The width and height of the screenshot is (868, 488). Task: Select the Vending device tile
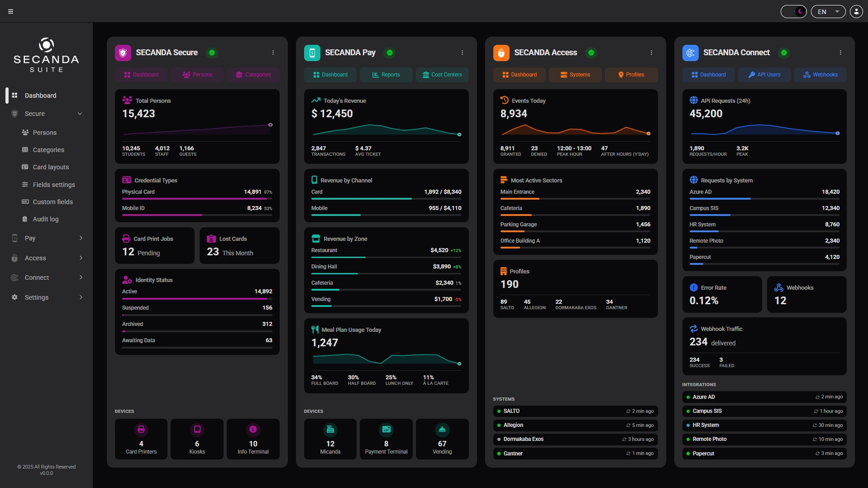click(x=442, y=439)
